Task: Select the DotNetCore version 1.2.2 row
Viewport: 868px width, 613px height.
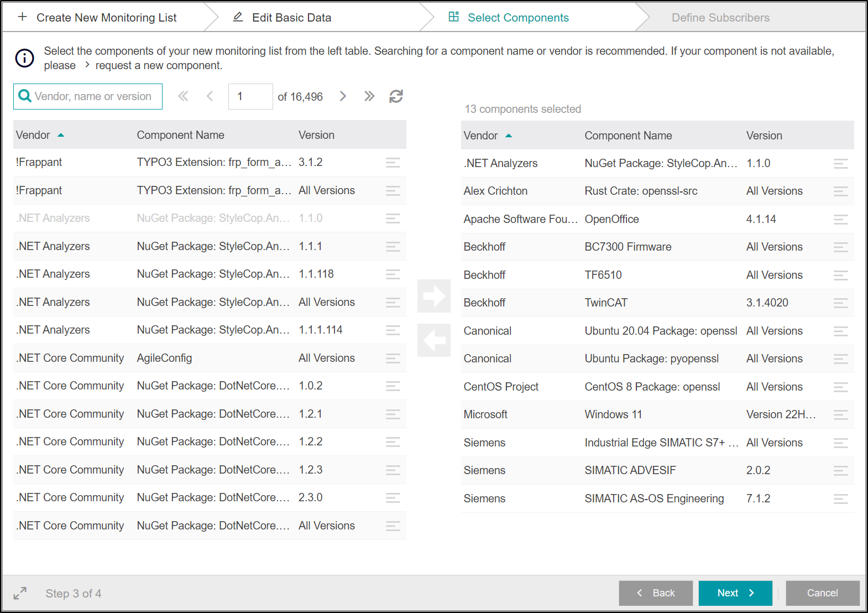Action: (x=210, y=441)
